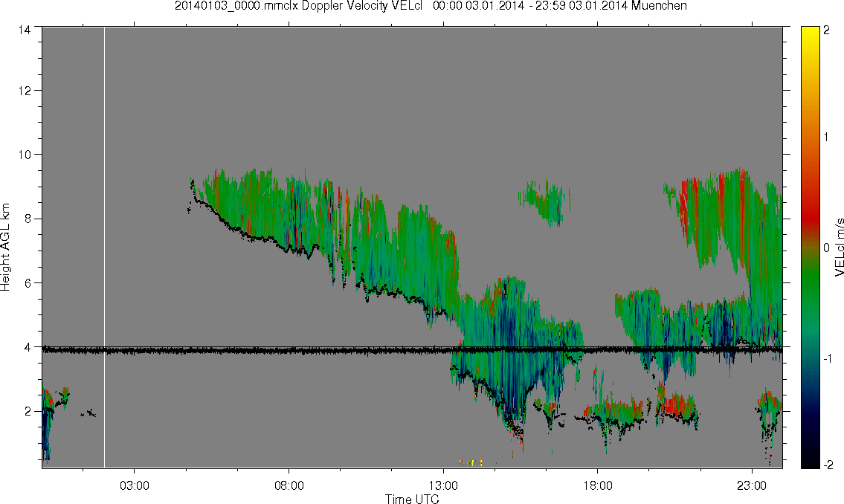Click the 18:00 time tick label
The image size is (844, 504).
[597, 486]
